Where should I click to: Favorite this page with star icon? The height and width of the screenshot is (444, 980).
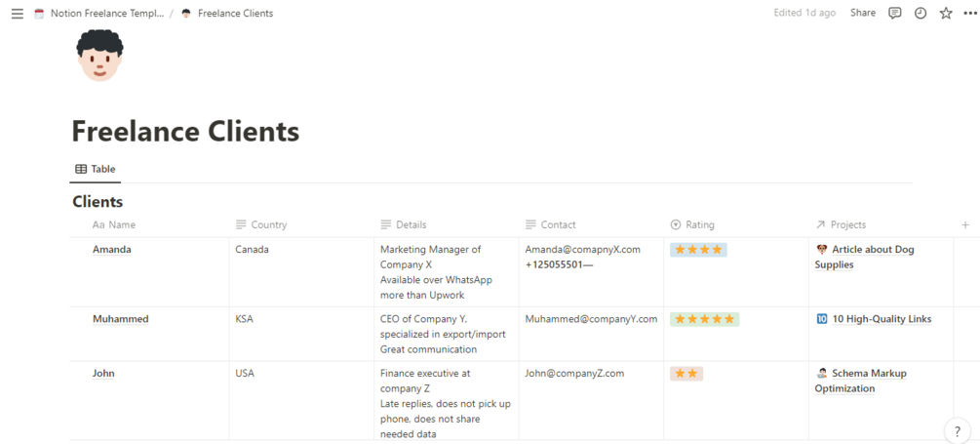(946, 14)
